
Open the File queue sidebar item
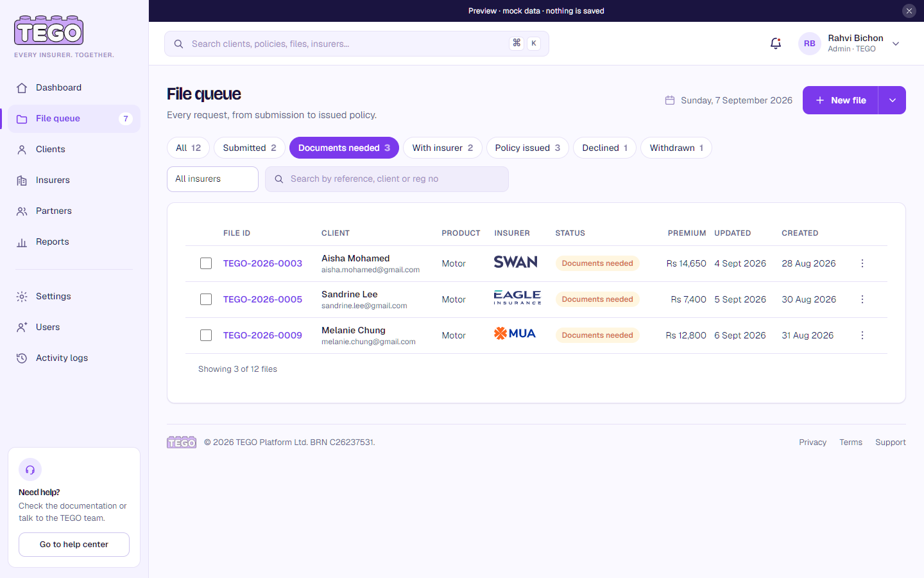[x=74, y=119]
